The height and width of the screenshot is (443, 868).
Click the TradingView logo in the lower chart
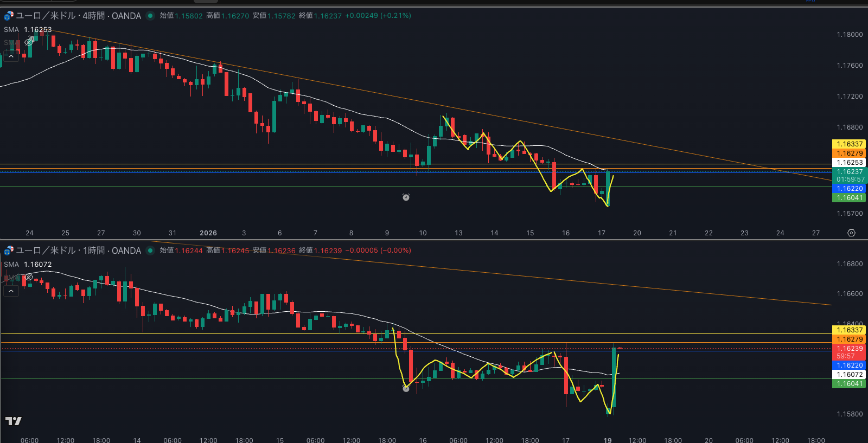click(14, 421)
